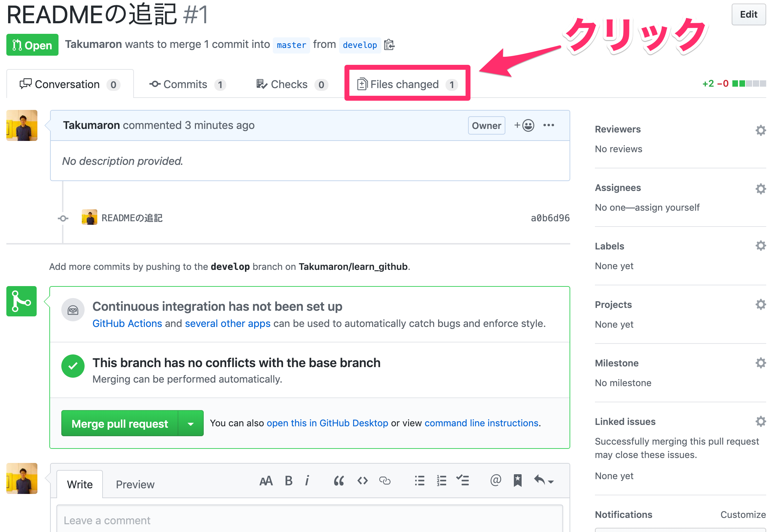Viewport: 781px width, 532px height.
Task: Click the assign yourself link
Action: [x=667, y=208]
